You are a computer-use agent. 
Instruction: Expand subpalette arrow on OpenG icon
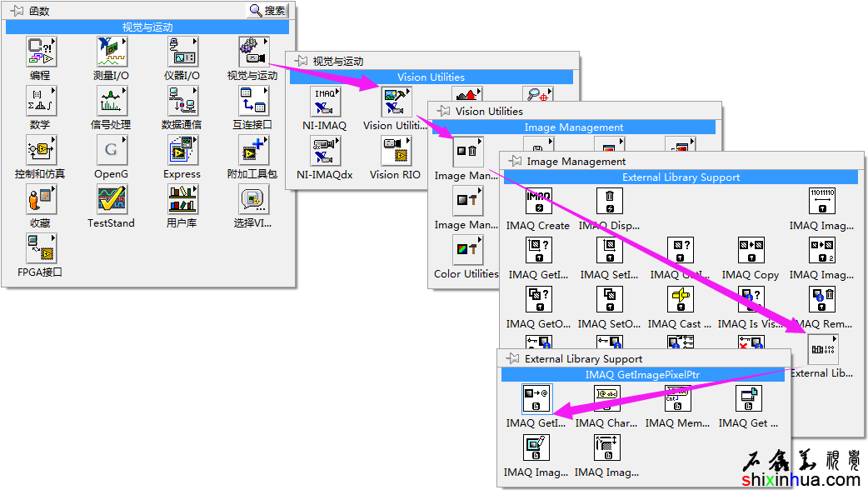click(124, 139)
